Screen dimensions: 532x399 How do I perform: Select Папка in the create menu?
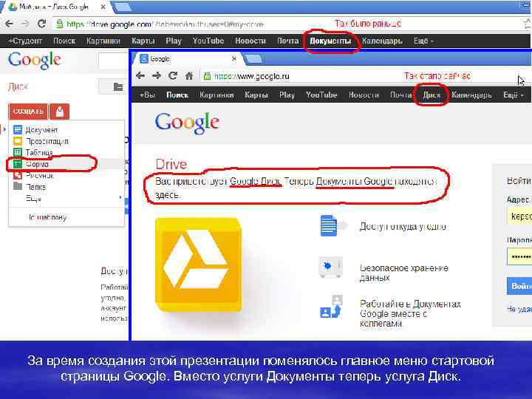coord(66,186)
